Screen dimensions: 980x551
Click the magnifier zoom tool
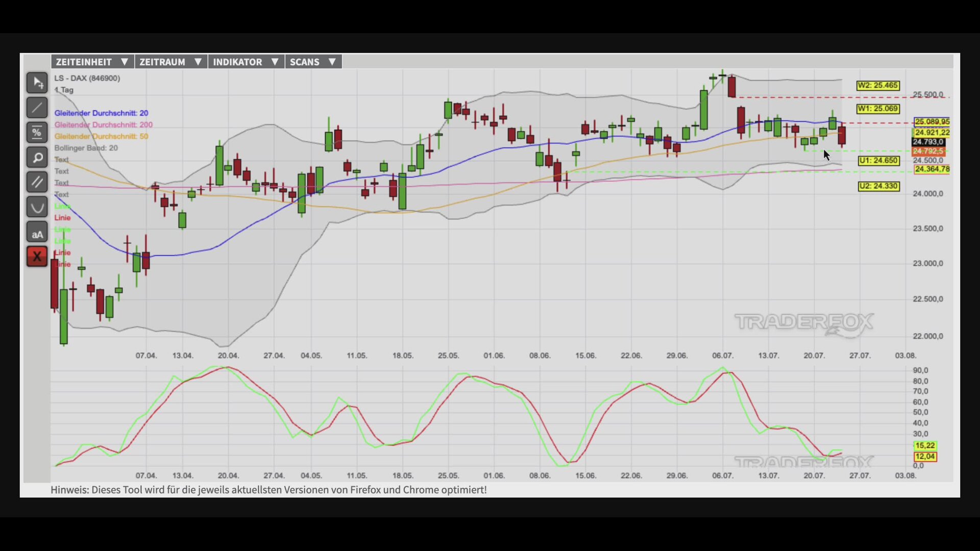point(37,158)
